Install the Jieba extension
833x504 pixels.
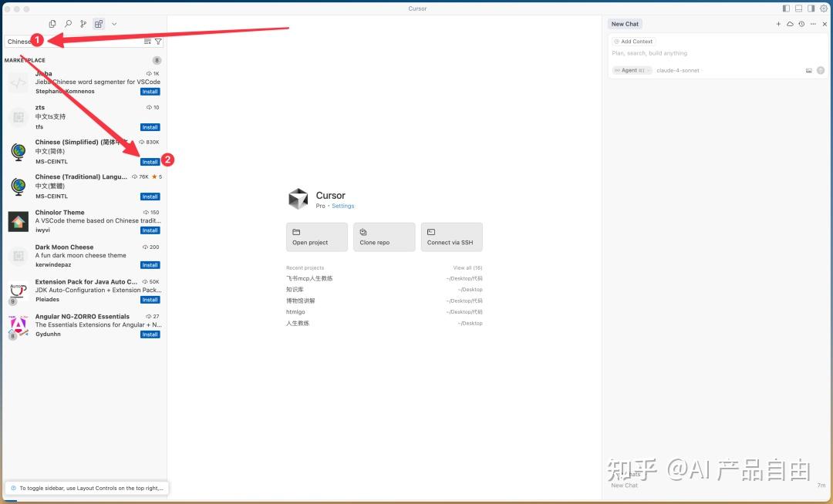(x=150, y=92)
